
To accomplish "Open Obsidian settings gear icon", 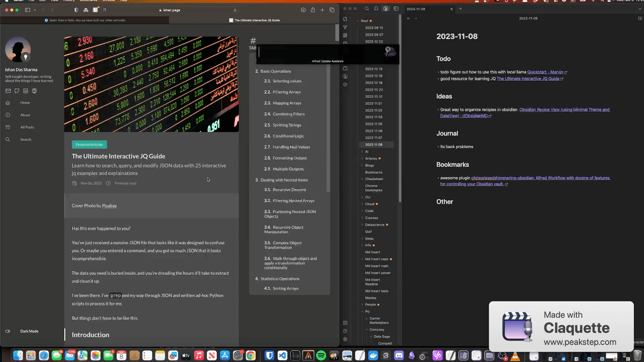I will [x=345, y=339].
